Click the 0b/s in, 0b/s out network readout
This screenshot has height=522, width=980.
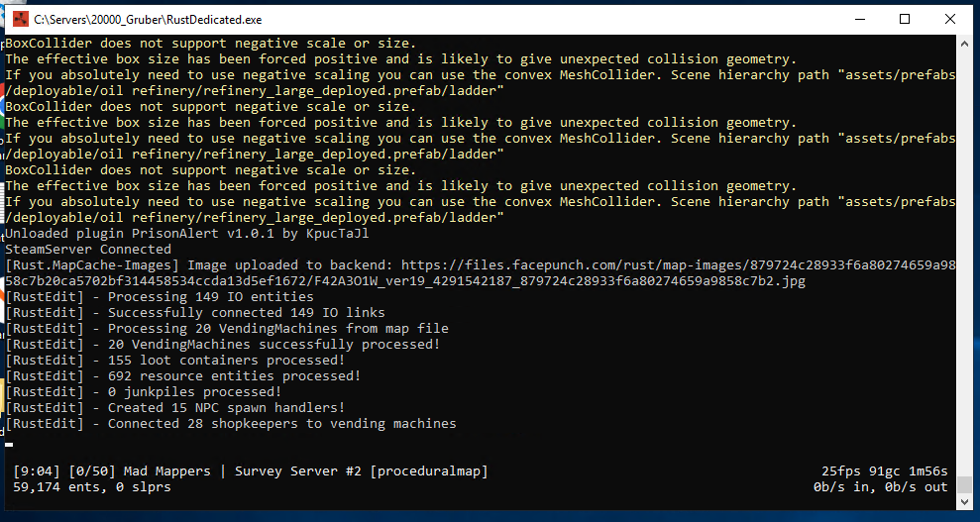pos(879,487)
